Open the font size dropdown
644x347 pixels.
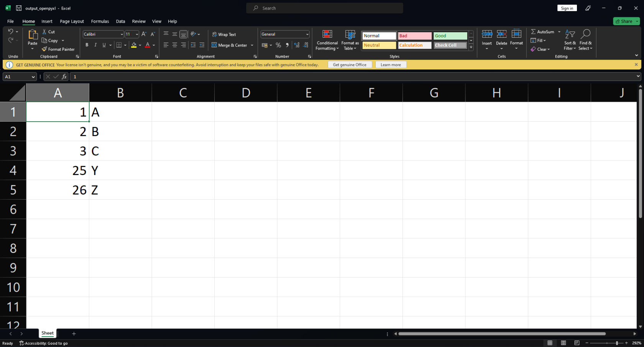coord(137,34)
